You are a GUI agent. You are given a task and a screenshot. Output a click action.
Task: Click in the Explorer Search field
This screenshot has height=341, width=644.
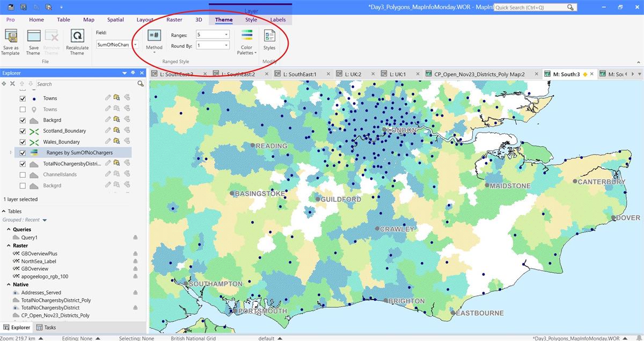coord(86,84)
